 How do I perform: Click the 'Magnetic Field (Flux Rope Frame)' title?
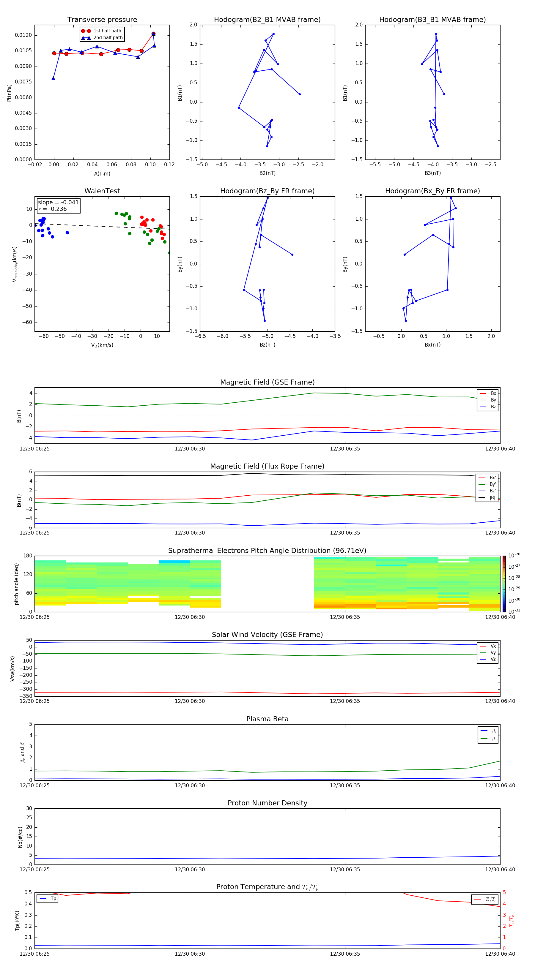(267, 467)
